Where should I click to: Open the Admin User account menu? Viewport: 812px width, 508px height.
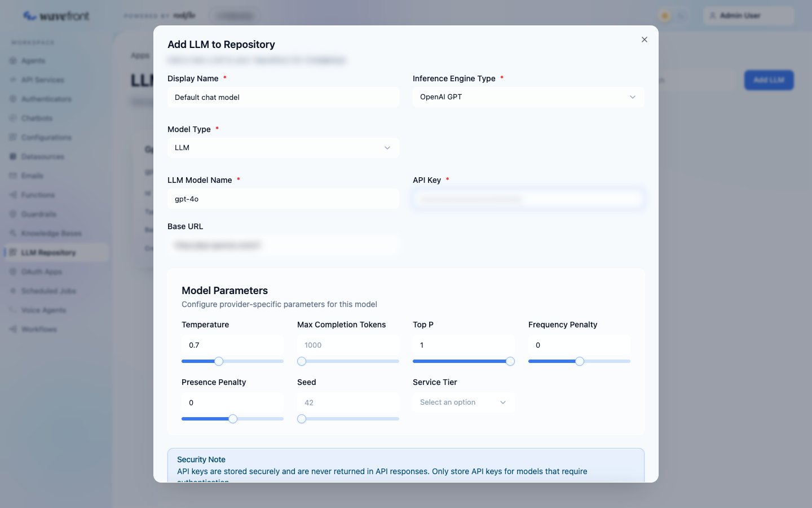[748, 16]
